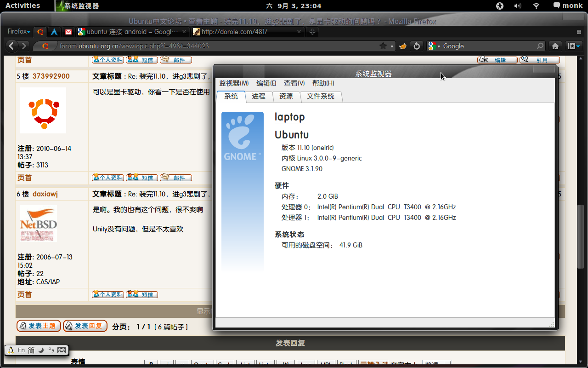Click the 引用 quote button

click(x=540, y=60)
